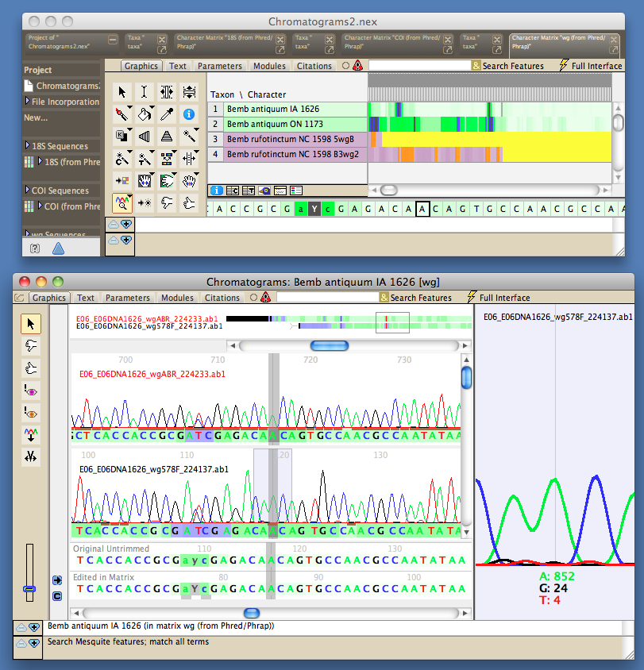The height and width of the screenshot is (670, 644).
Task: Select the eyedropper tool
Action: tap(166, 114)
